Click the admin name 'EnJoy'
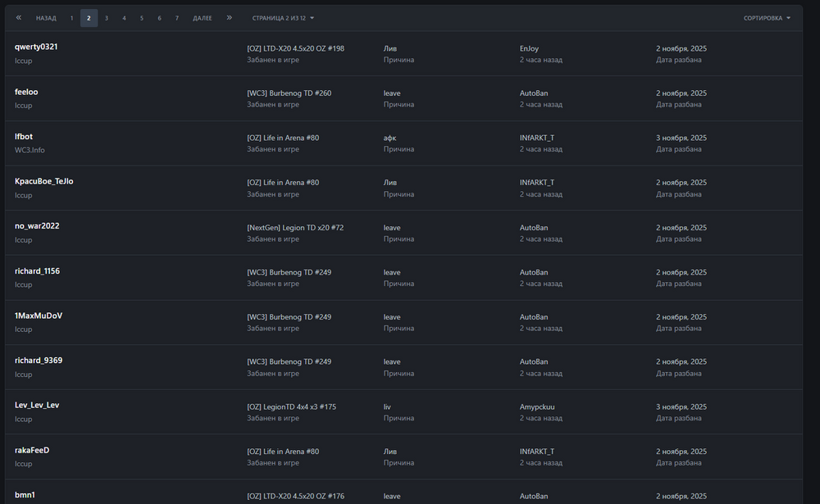 (529, 48)
